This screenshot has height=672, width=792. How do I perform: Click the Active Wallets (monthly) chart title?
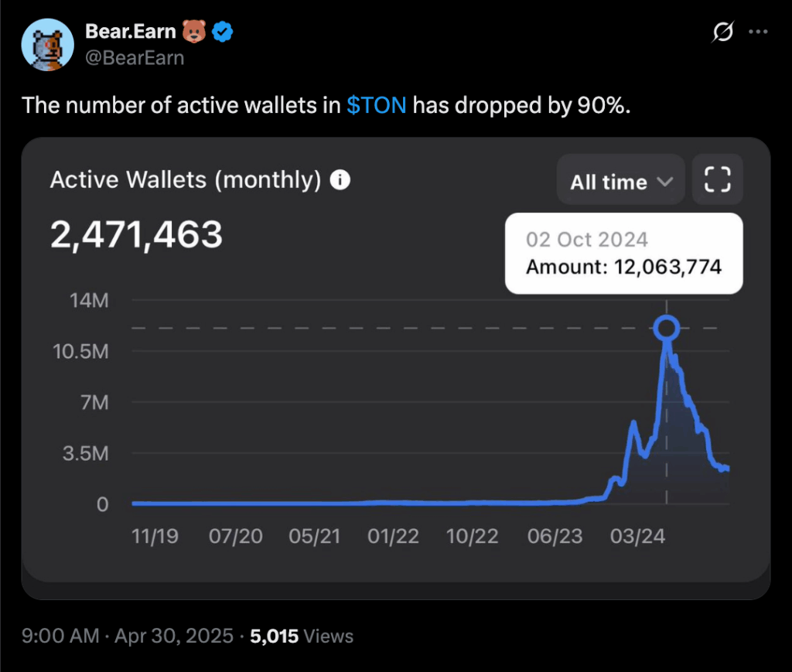point(185,180)
